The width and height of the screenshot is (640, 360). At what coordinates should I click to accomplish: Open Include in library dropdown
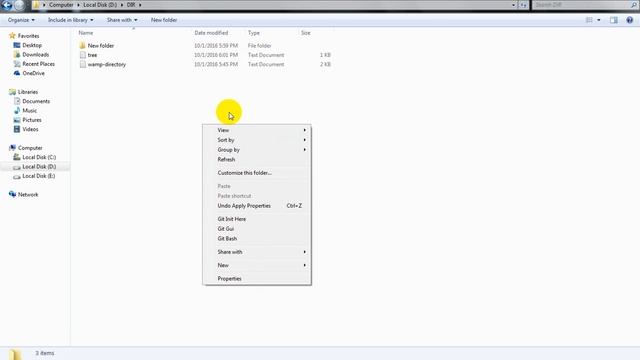pos(71,20)
